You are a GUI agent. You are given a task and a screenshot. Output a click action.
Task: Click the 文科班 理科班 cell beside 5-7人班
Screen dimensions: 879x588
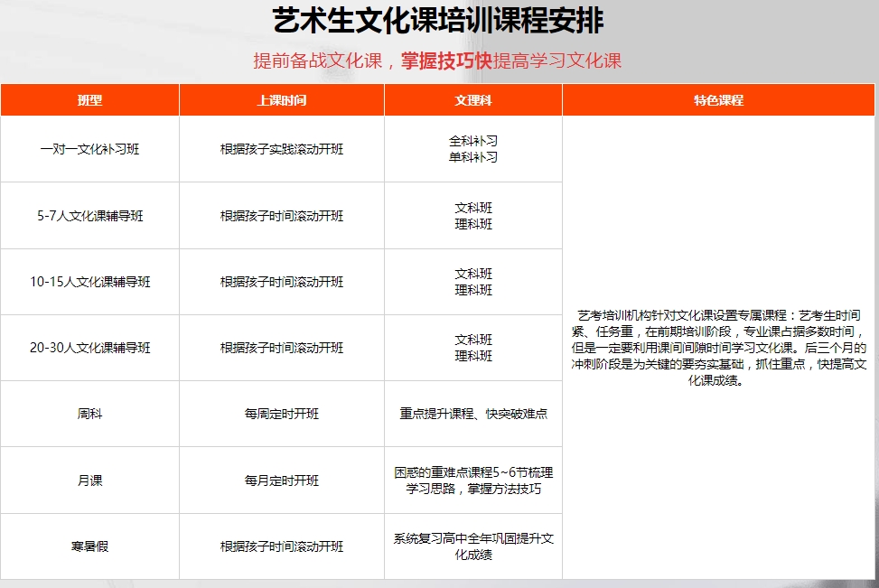click(x=472, y=216)
